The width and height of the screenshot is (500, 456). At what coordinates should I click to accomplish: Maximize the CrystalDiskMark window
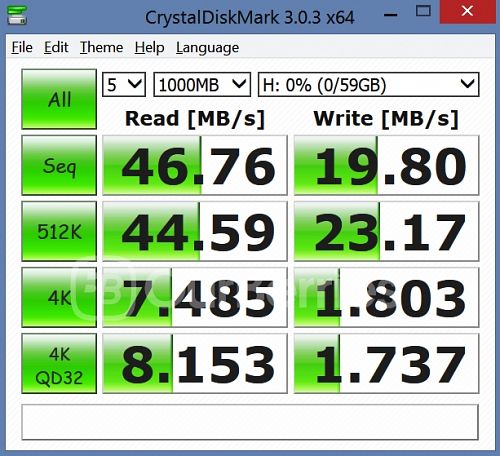pyautogui.click(x=423, y=11)
